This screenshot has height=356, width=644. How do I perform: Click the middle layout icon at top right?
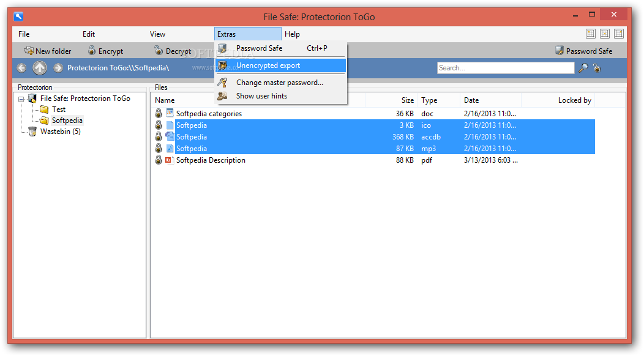[605, 34]
